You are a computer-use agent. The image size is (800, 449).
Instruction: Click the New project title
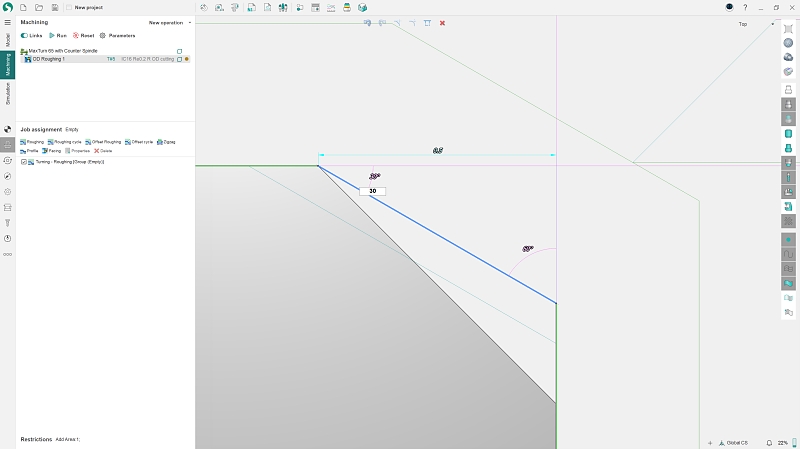pos(88,8)
